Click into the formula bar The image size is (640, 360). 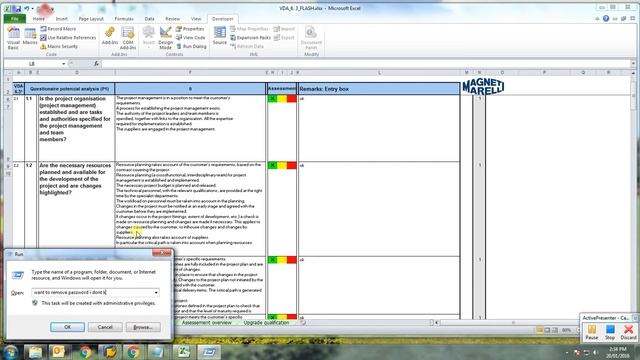point(366,64)
